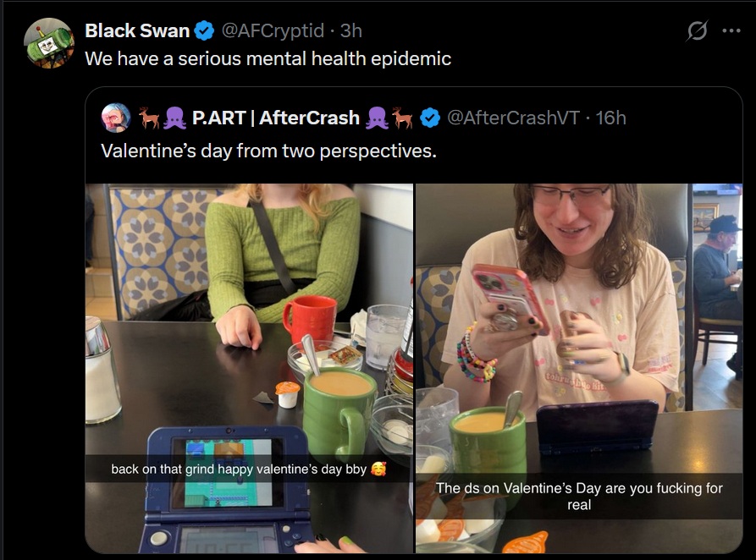Click the purple octopus emoji after AfterCrash

click(377, 118)
